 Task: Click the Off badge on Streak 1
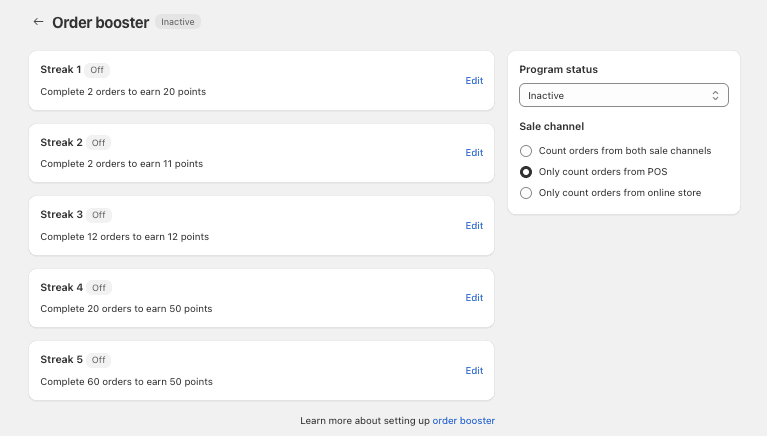tap(97, 70)
